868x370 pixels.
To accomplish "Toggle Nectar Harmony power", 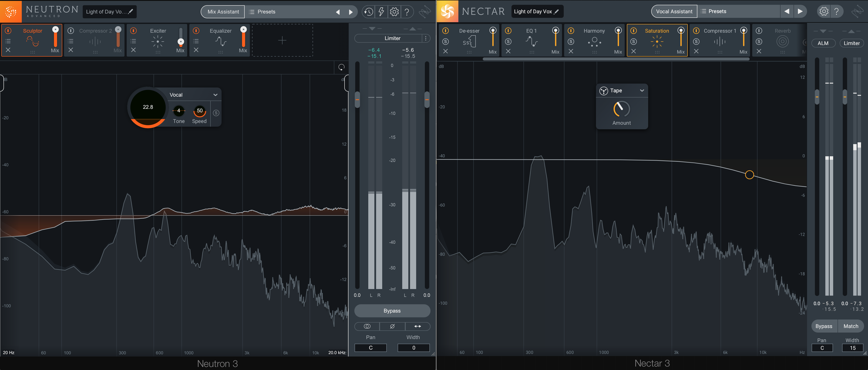I will 571,31.
